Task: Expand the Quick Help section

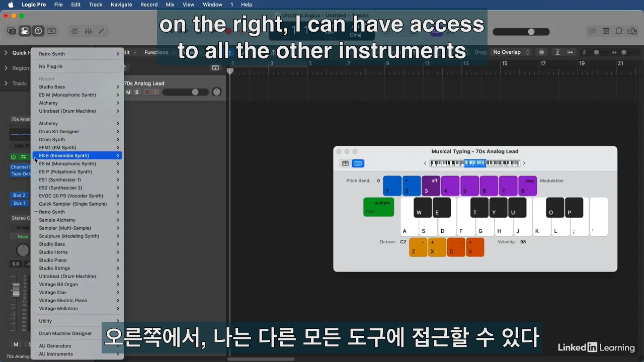Action: click(6, 53)
